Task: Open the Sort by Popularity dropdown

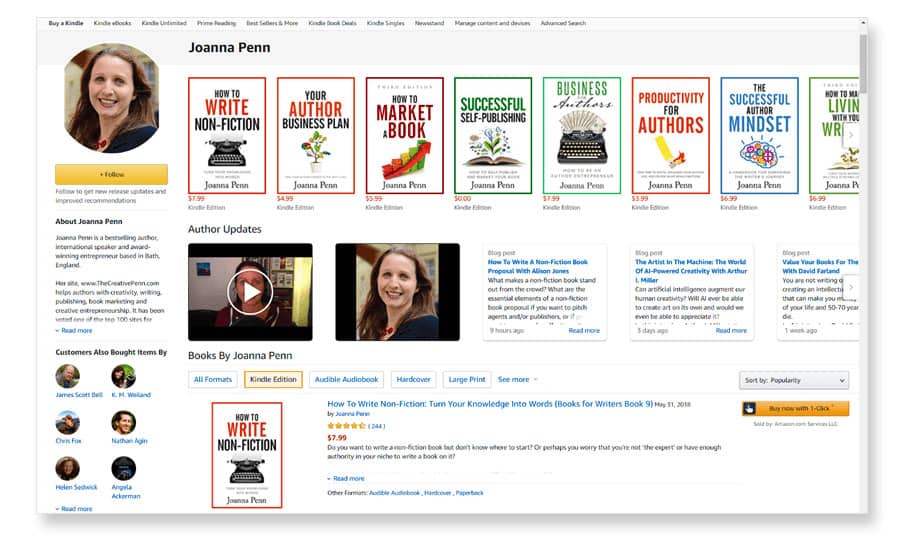Action: click(x=794, y=380)
